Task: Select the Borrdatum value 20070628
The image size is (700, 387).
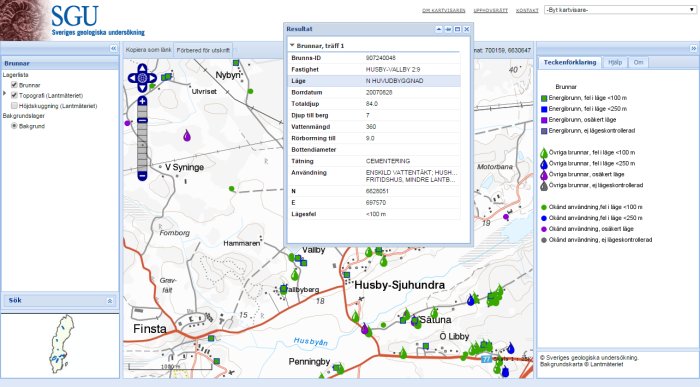Action: pos(379,92)
